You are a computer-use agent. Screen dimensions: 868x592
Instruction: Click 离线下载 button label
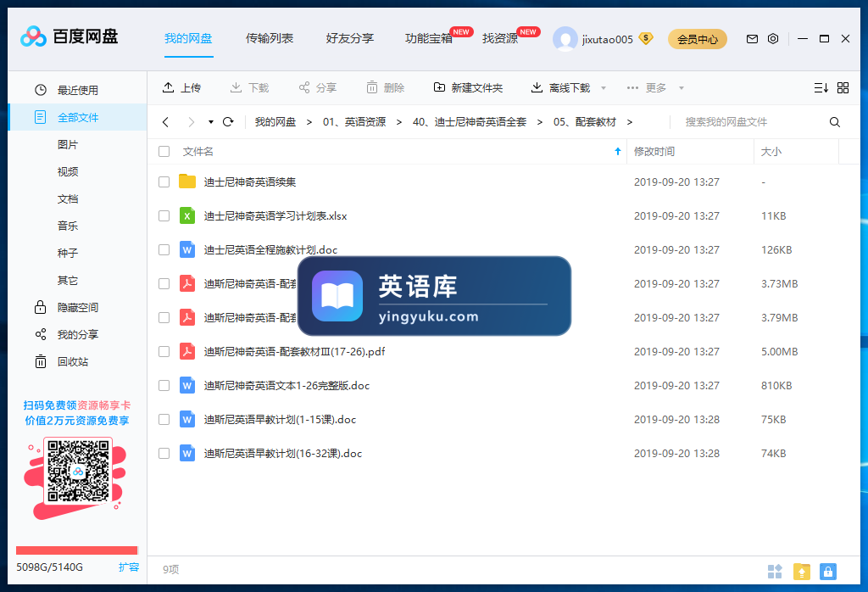pyautogui.click(x=570, y=87)
